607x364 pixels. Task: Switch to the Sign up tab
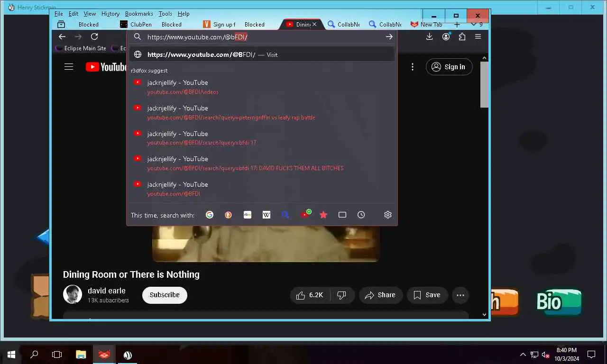220,24
